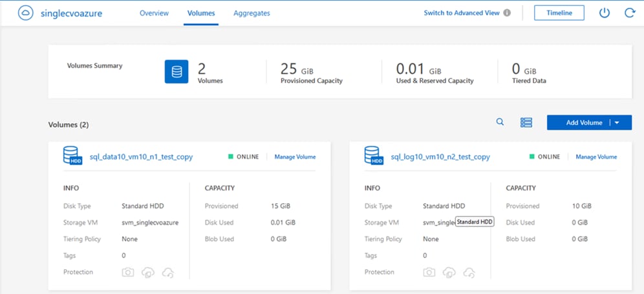Image resolution: width=644 pixels, height=294 pixels.
Task: Click cloud backup icon on sql_data10 card
Action: pos(148,272)
